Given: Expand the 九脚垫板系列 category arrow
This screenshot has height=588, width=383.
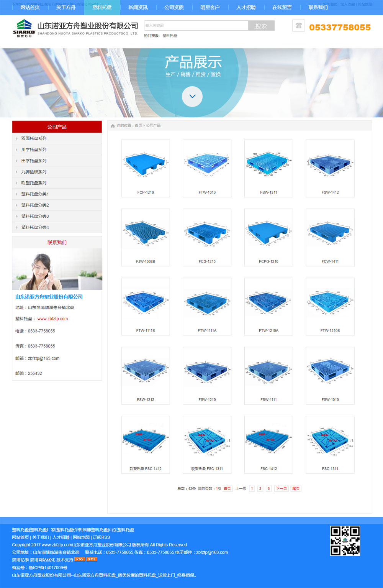Looking at the screenshot, I should pyautogui.click(x=16, y=172).
